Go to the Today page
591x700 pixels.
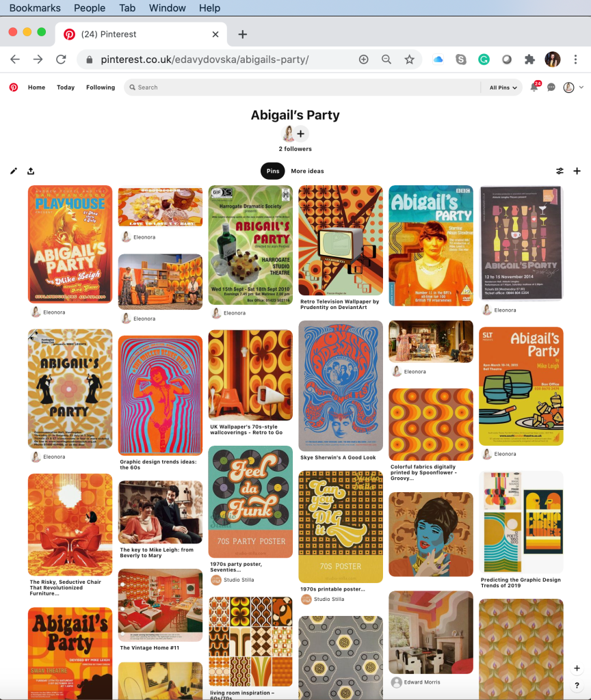pos(66,87)
